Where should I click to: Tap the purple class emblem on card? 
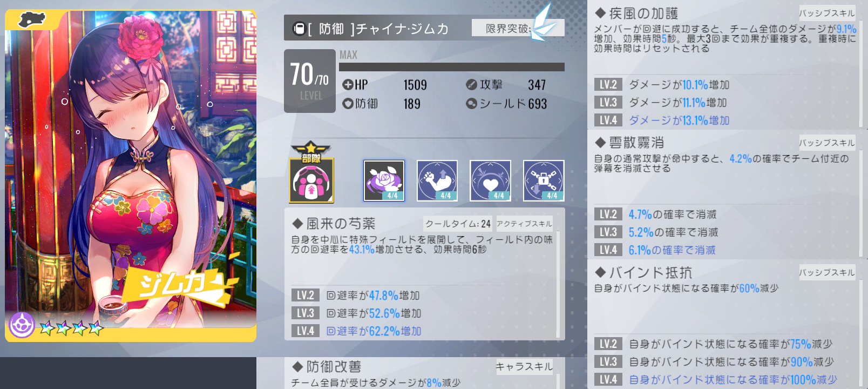click(22, 325)
